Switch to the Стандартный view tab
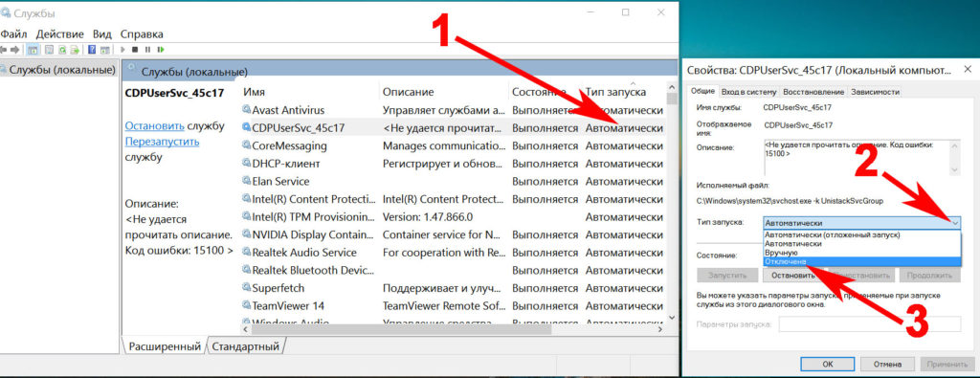Viewport: 980px width, 378px height. [245, 345]
